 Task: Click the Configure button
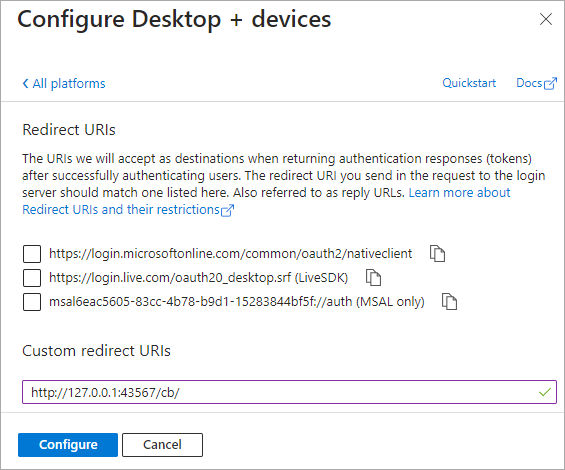pos(68,445)
